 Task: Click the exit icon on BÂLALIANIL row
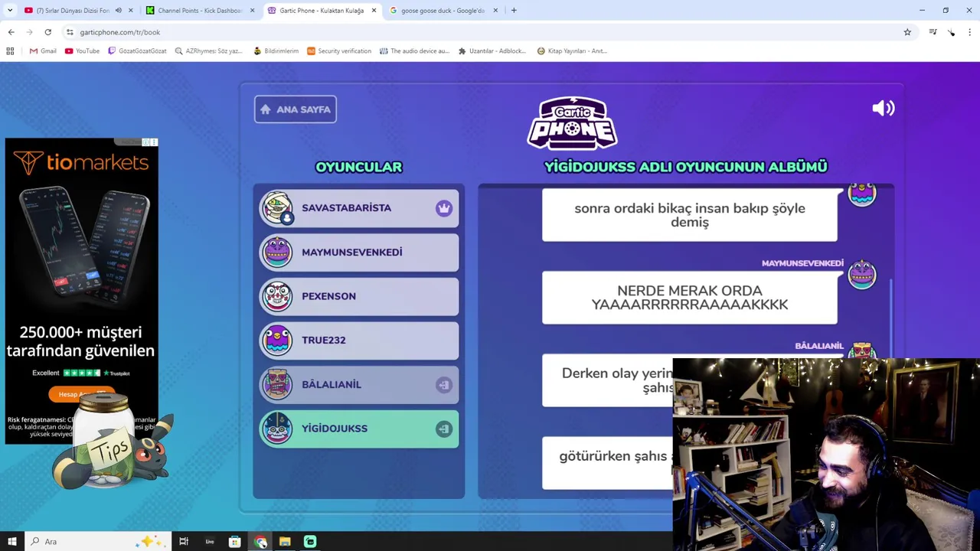444,384
